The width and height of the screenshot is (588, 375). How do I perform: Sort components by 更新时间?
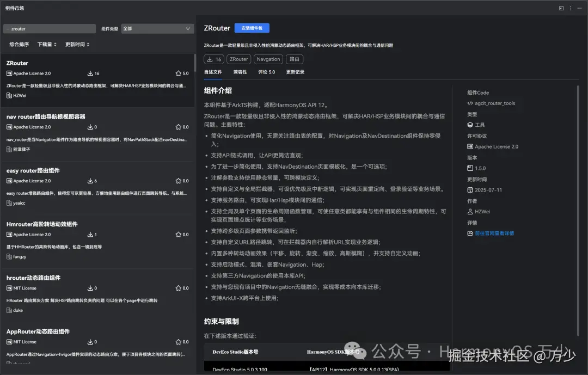[x=77, y=44]
